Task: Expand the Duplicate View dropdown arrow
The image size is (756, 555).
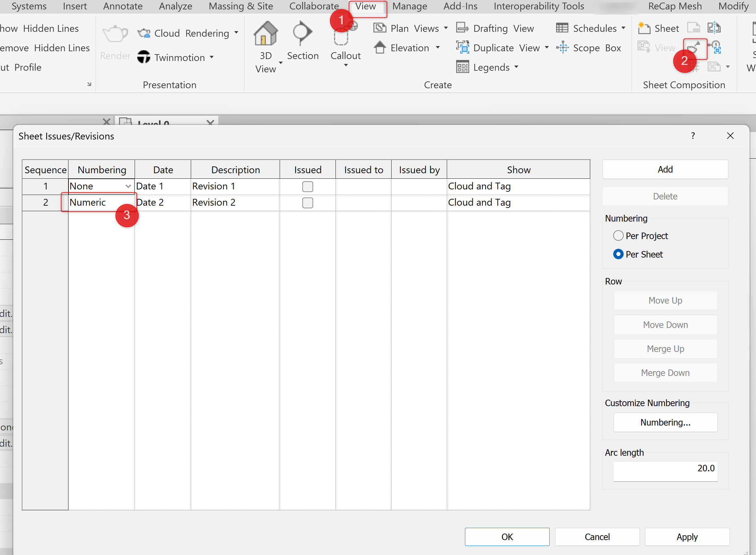Action: pos(547,47)
